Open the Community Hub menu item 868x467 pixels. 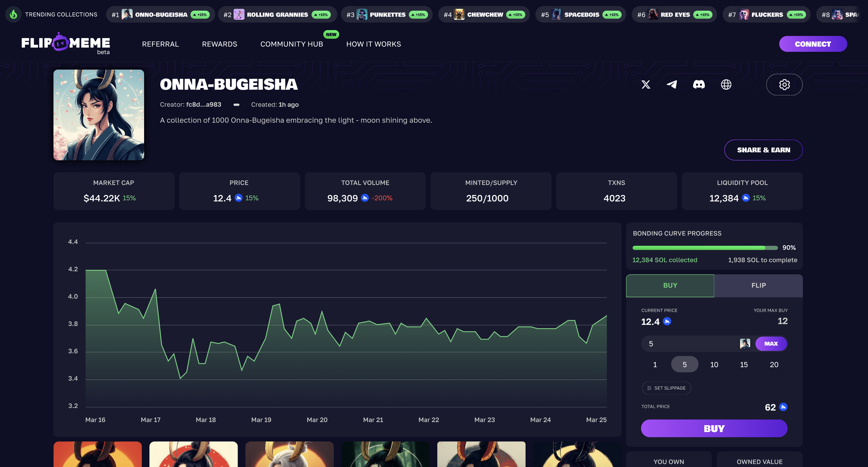coord(291,44)
